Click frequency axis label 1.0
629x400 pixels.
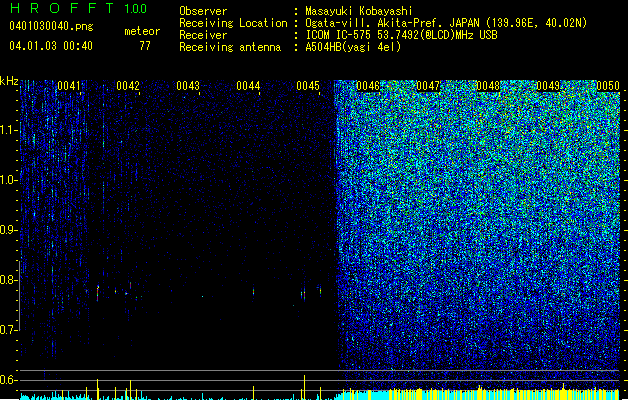[x=9, y=180]
